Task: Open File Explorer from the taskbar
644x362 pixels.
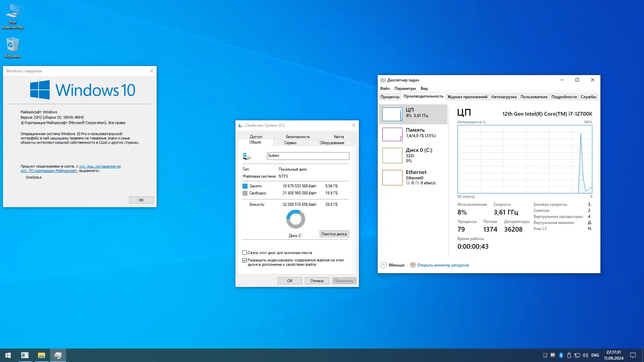Action: [41, 355]
